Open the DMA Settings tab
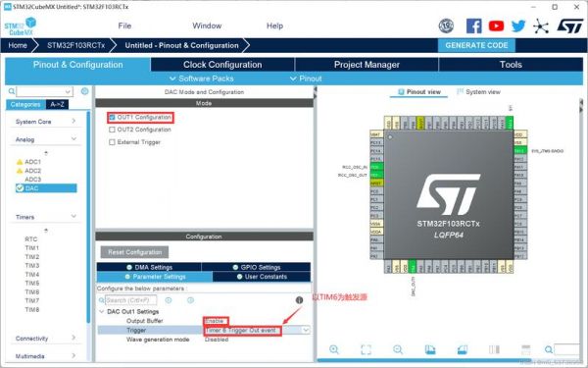Screen dimensions: 588x368 tap(149, 267)
